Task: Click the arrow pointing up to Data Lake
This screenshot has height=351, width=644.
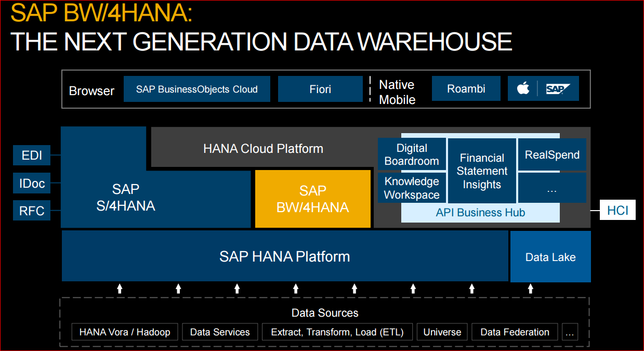Action: (x=531, y=289)
